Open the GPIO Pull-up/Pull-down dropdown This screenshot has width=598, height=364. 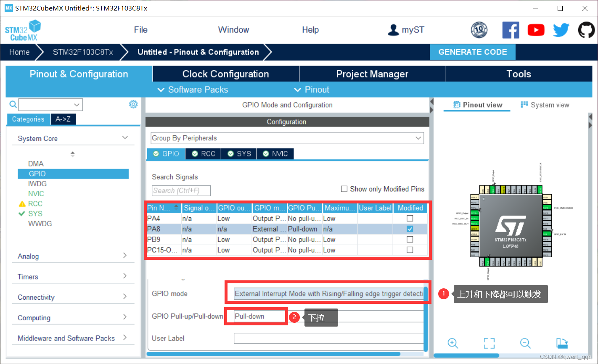point(329,317)
